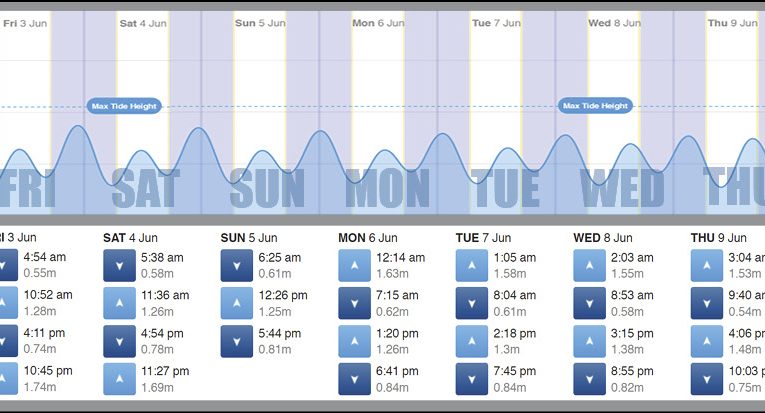This screenshot has height=413, width=765.
Task: Click the high tide icon for Saturday 11:36 am
Action: (119, 302)
